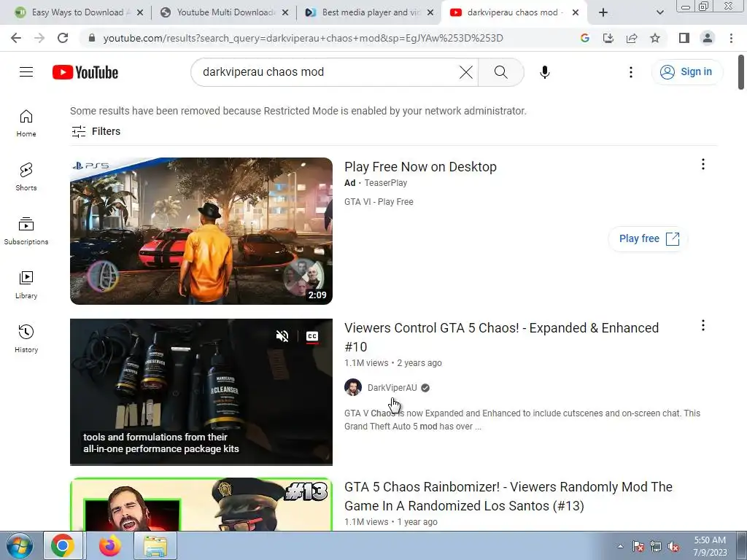Viewport: 747px width, 560px height.
Task: Click the Chrome taskbar icon
Action: [x=63, y=545]
